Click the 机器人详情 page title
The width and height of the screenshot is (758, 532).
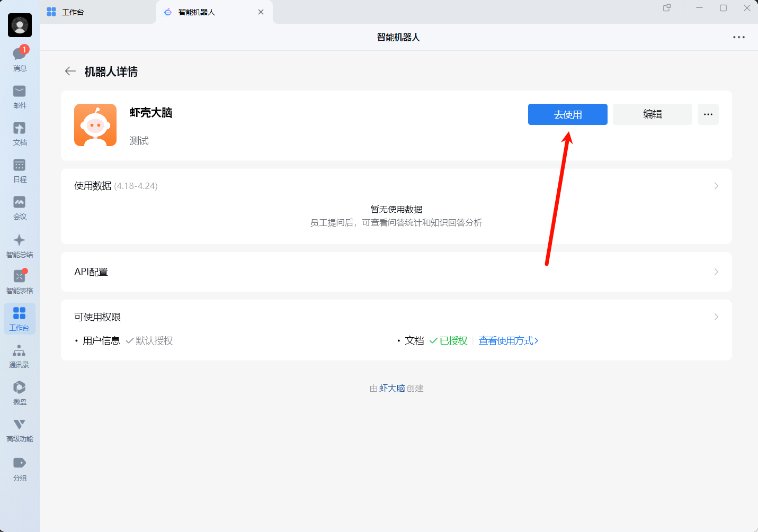(111, 71)
